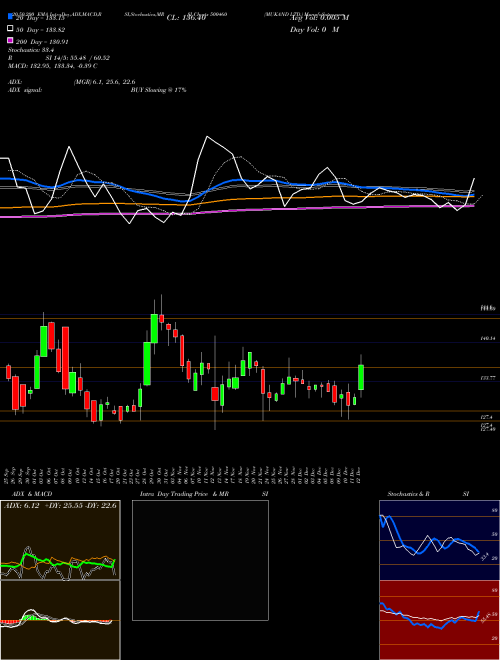This screenshot has height=660, width=500.
Task: Click the 'BUY Slowing @ 17%' ADX signal
Action: (158, 90)
